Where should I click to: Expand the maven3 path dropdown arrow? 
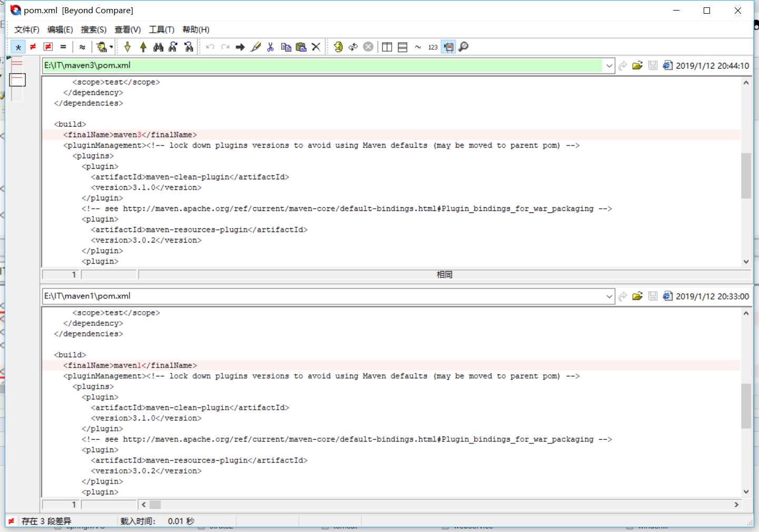tap(609, 65)
